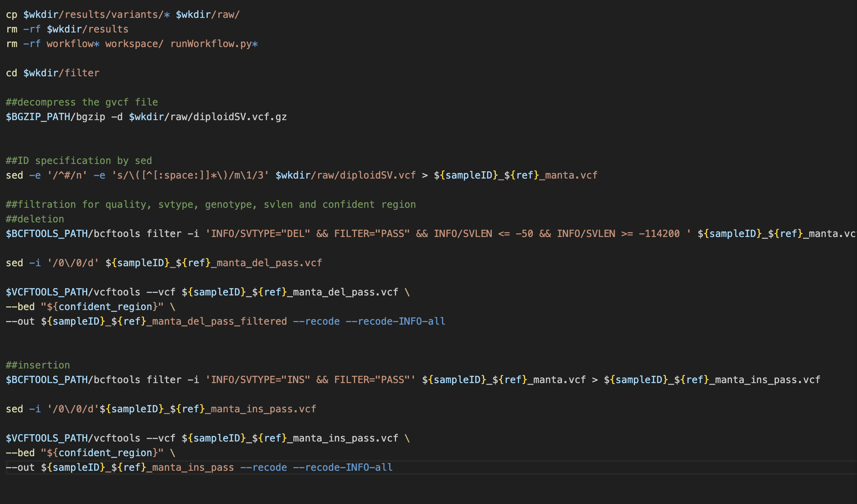
Task: Click 'diploidSV.vcf.gz' file name
Action: click(240, 117)
